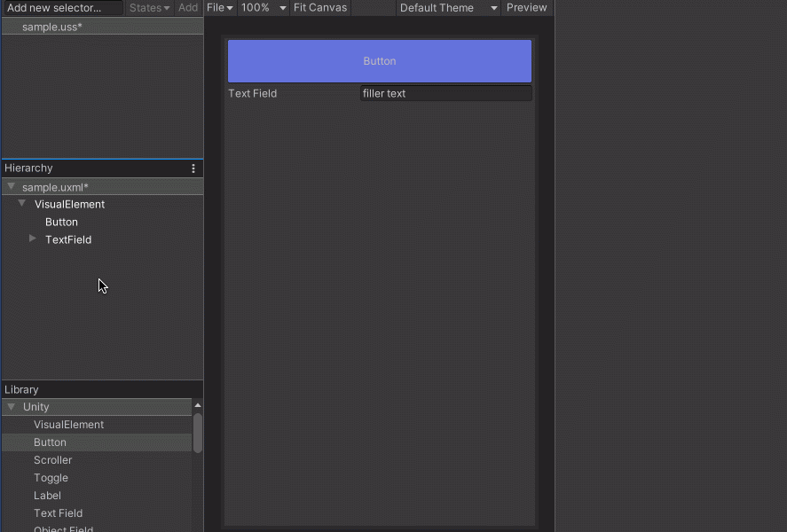Screen dimensions: 787x532
Task: Expand the TextField hierarchy node arrow
Action: [x=33, y=239]
